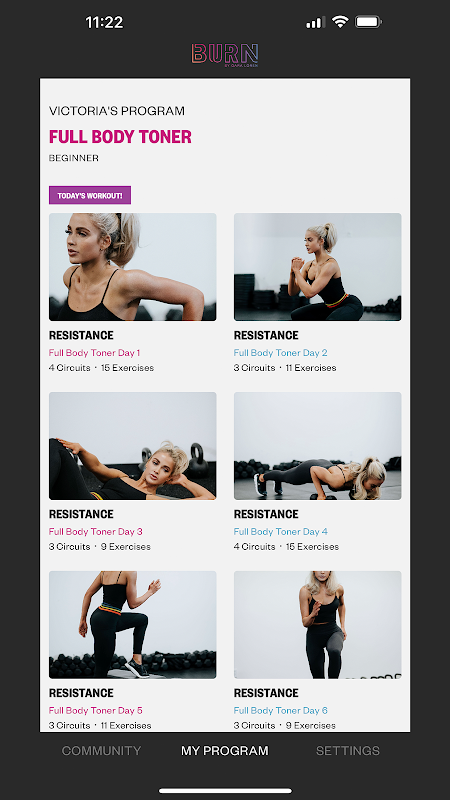Tap the Full Body Toner program title
This screenshot has width=450, height=800.
point(120,137)
